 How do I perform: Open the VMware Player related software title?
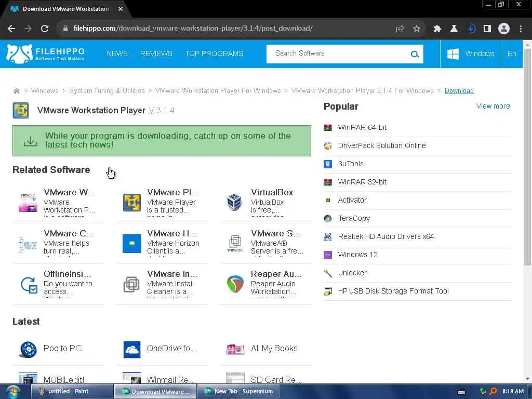point(172,192)
